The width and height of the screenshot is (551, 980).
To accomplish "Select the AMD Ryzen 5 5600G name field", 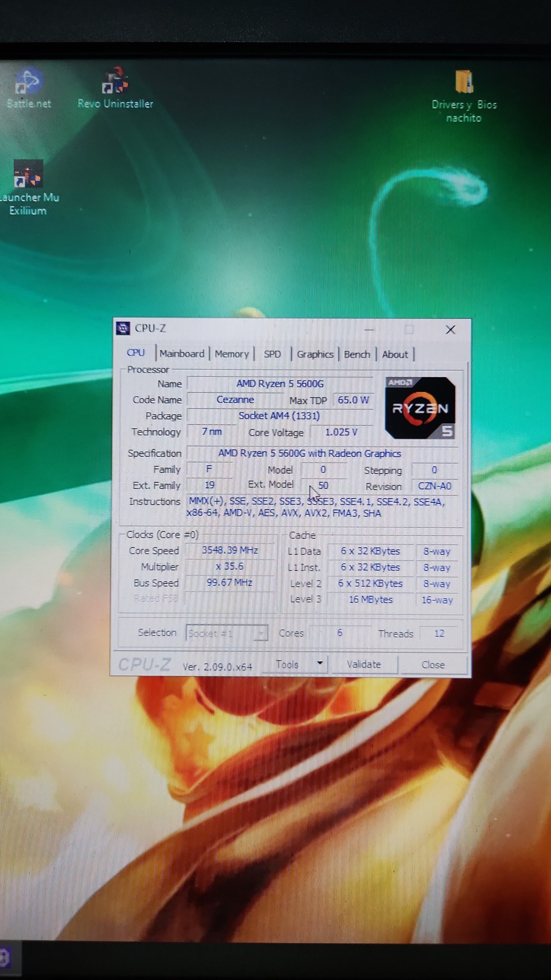I will click(x=280, y=384).
